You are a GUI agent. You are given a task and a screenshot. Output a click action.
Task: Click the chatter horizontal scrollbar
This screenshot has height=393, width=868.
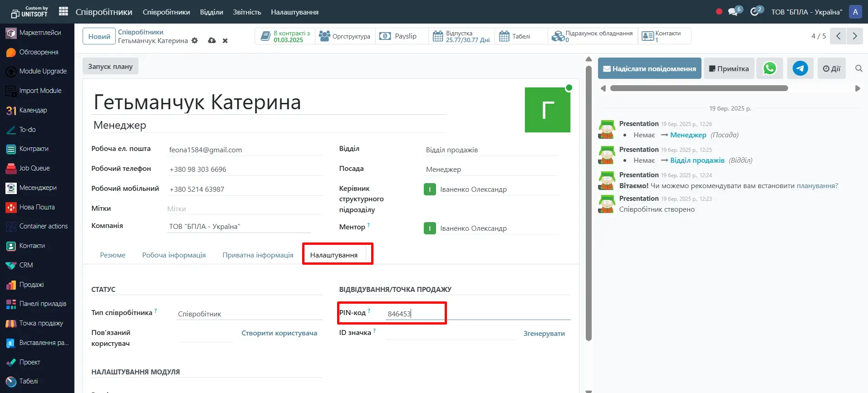[x=699, y=88]
